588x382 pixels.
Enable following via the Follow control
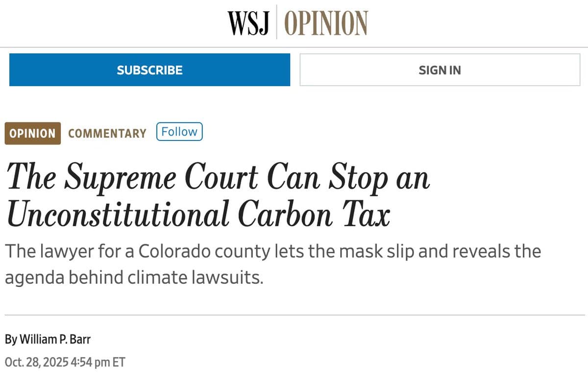coord(179,131)
